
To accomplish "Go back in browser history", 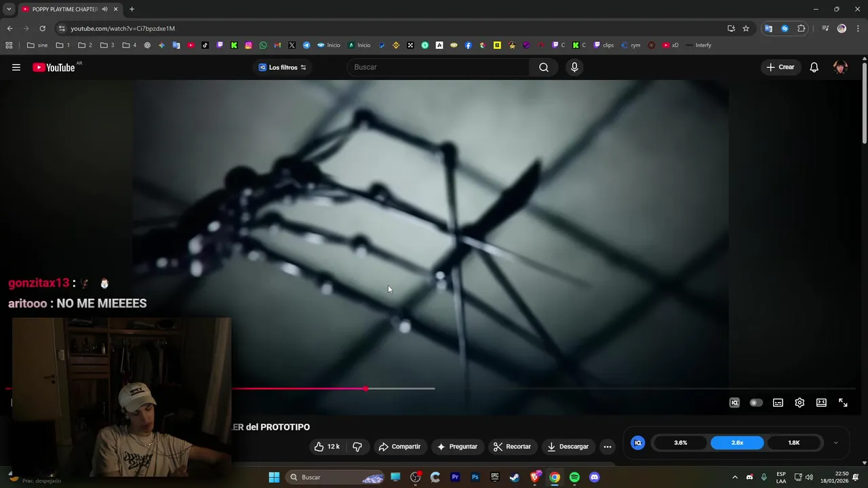I will tap(9, 28).
